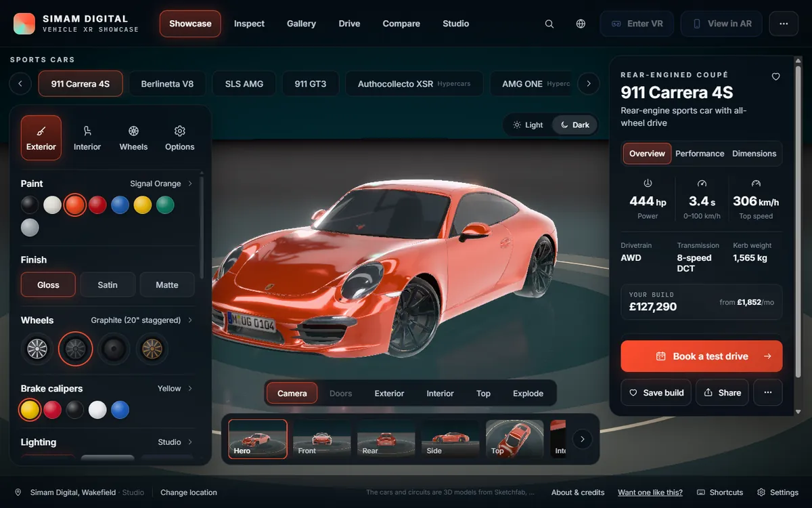Open the Wheels customization tab
Image resolution: width=812 pixels, height=508 pixels.
pyautogui.click(x=133, y=137)
